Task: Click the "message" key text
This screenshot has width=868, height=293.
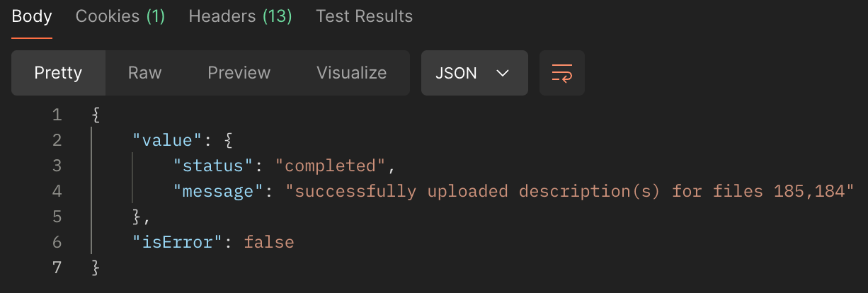Action: (217, 191)
